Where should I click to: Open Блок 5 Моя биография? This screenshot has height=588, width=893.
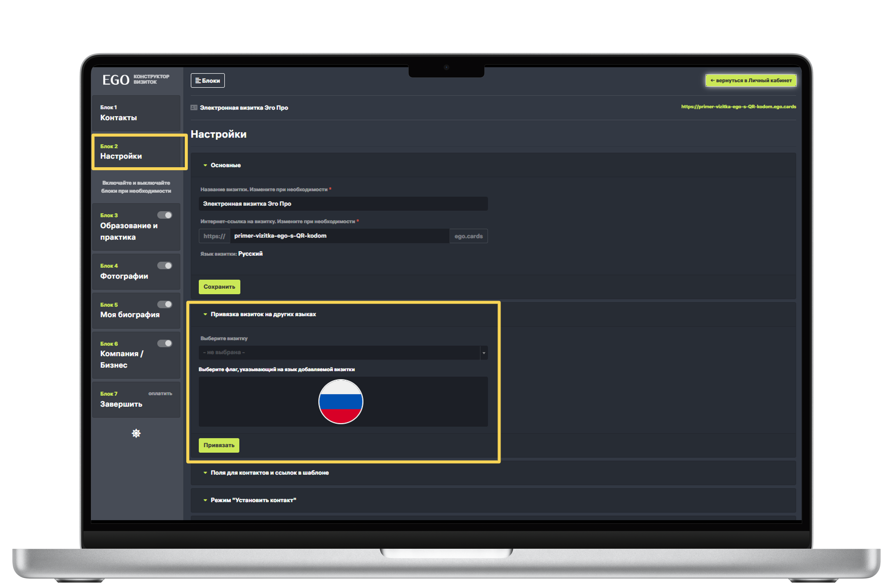coord(136,310)
